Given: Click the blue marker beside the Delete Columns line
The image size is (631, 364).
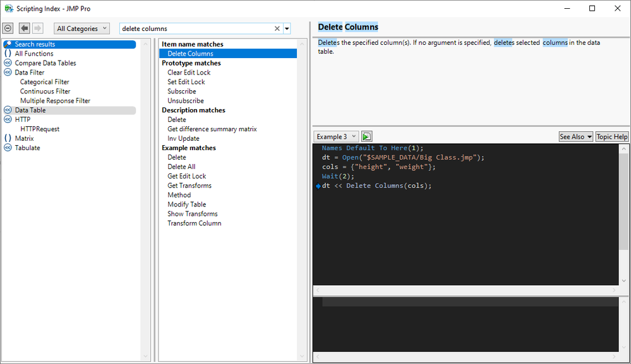Looking at the screenshot, I should click(x=318, y=186).
